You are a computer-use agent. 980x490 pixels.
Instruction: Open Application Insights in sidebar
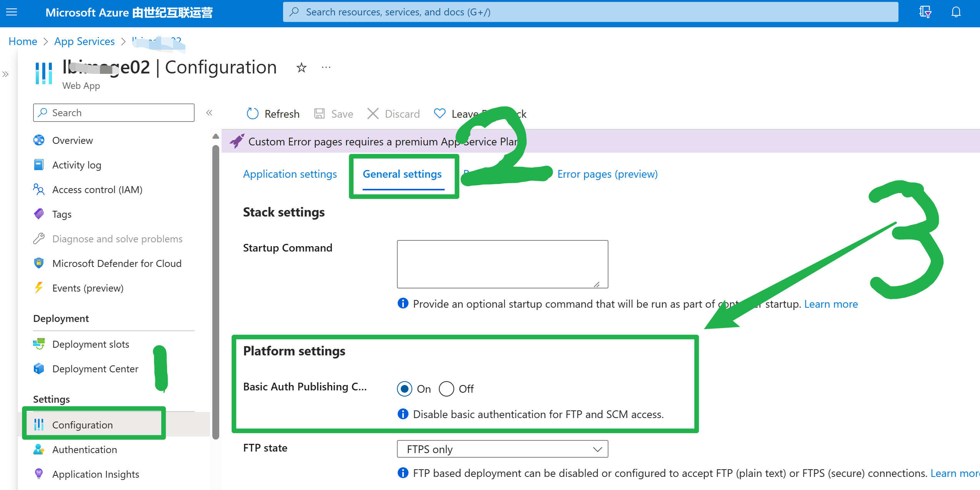coord(95,474)
